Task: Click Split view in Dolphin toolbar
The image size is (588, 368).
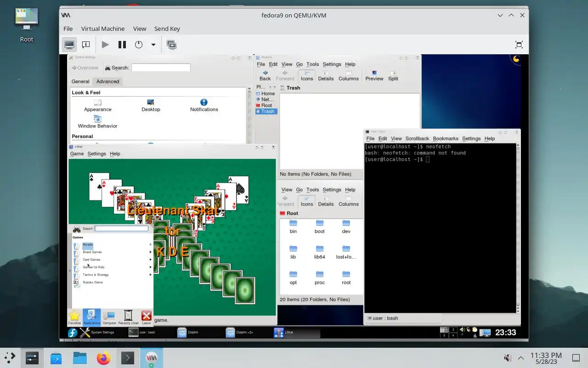Action: point(393,75)
